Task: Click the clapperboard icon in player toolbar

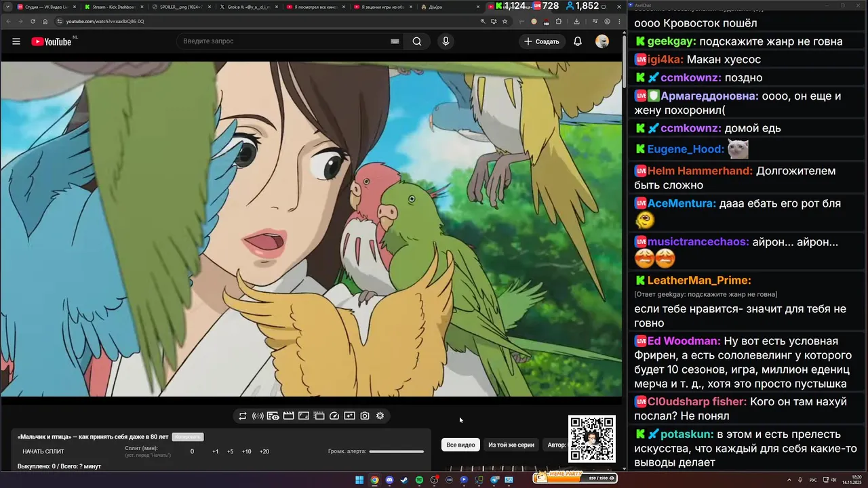Action: 288,416
